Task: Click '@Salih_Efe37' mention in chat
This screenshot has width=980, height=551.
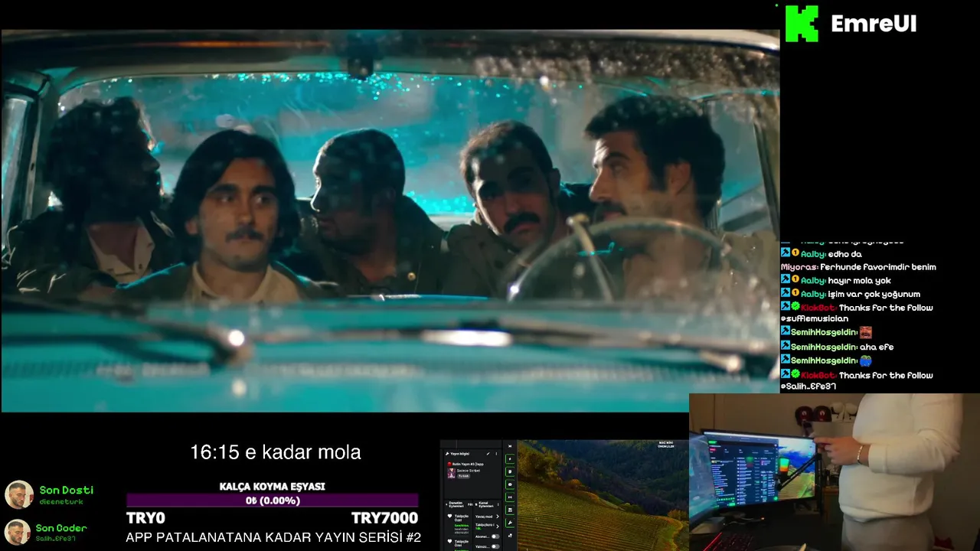Action: coord(808,387)
